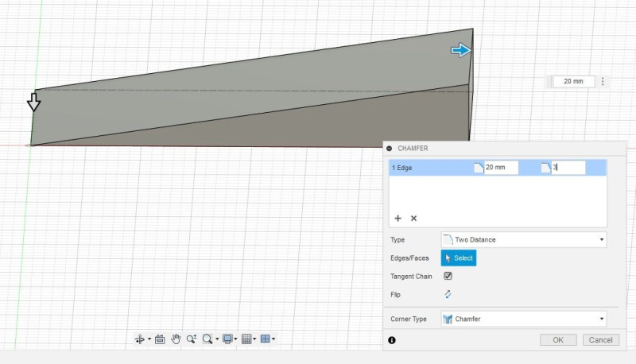Click the first distance field showing 20 mm
The width and height of the screenshot is (636, 364).
(501, 168)
